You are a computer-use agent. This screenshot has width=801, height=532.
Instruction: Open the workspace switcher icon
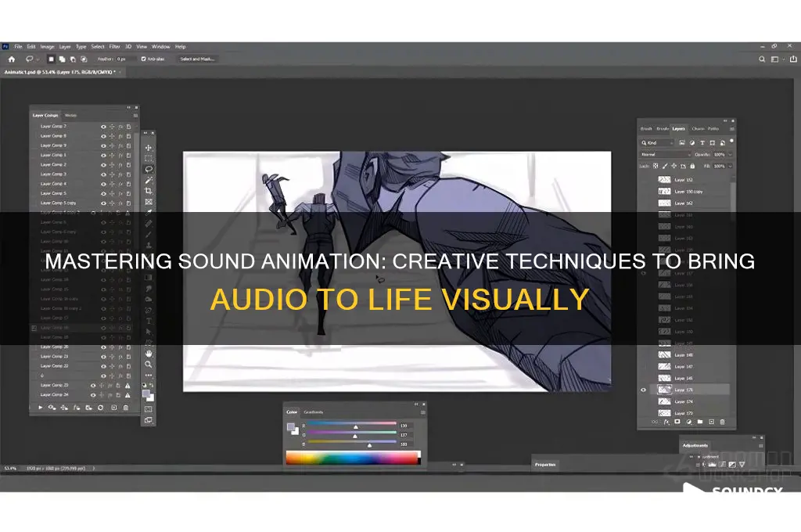[775, 59]
